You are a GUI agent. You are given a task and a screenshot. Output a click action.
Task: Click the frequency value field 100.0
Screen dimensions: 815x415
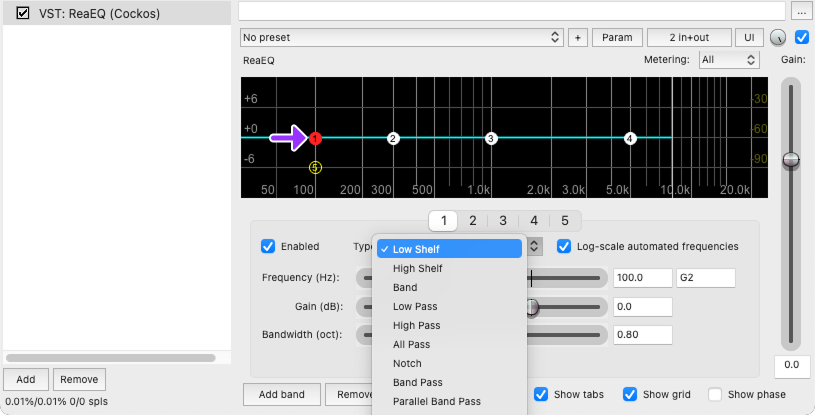click(642, 278)
